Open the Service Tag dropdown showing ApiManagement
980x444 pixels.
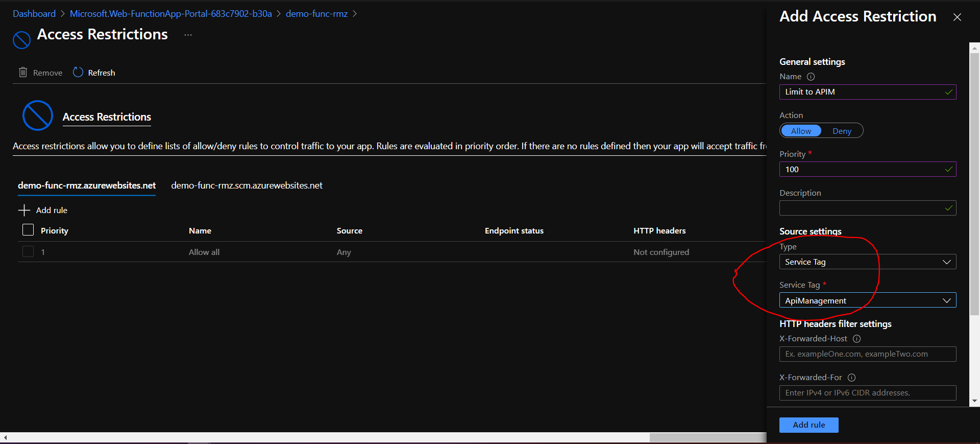click(868, 300)
